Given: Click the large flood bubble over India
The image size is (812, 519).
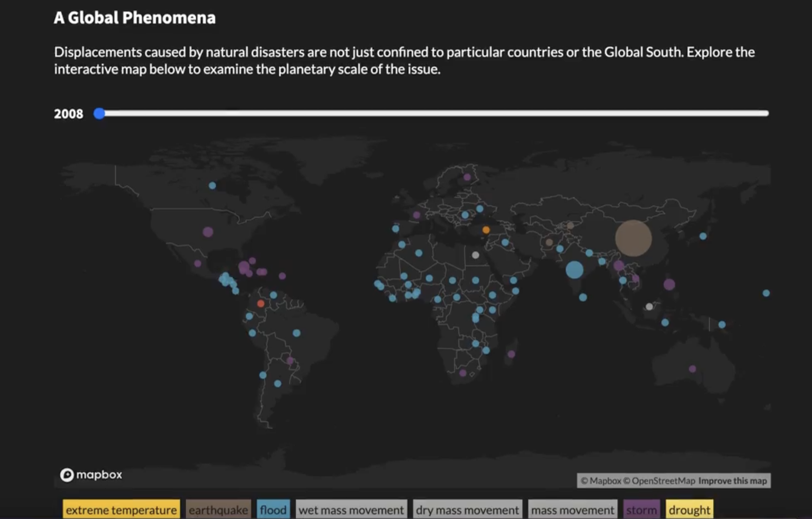Looking at the screenshot, I should click(x=574, y=270).
